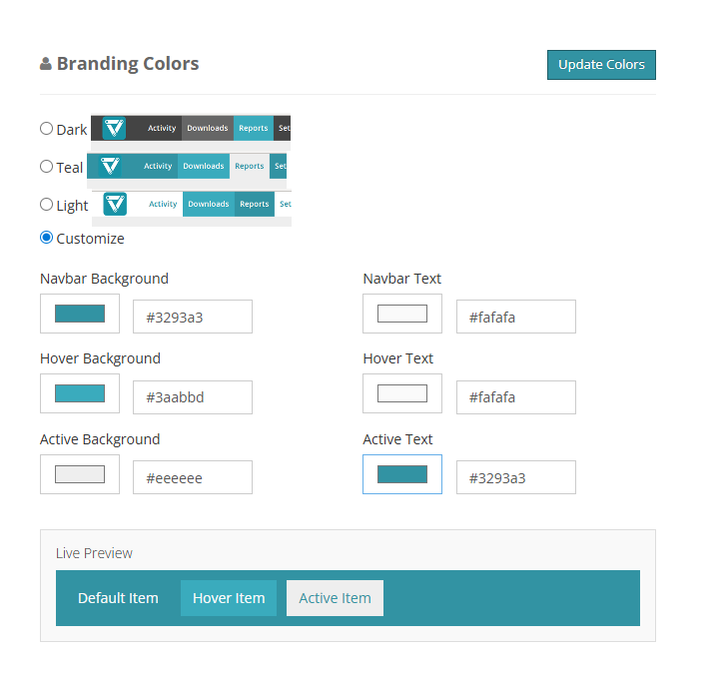Select the Teal theme radio button
The height and width of the screenshot is (674, 720).
tap(47, 166)
